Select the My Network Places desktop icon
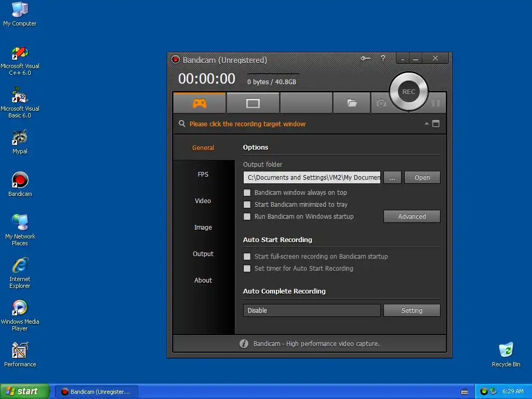Screen dimensions: 532x399 (x=20, y=230)
